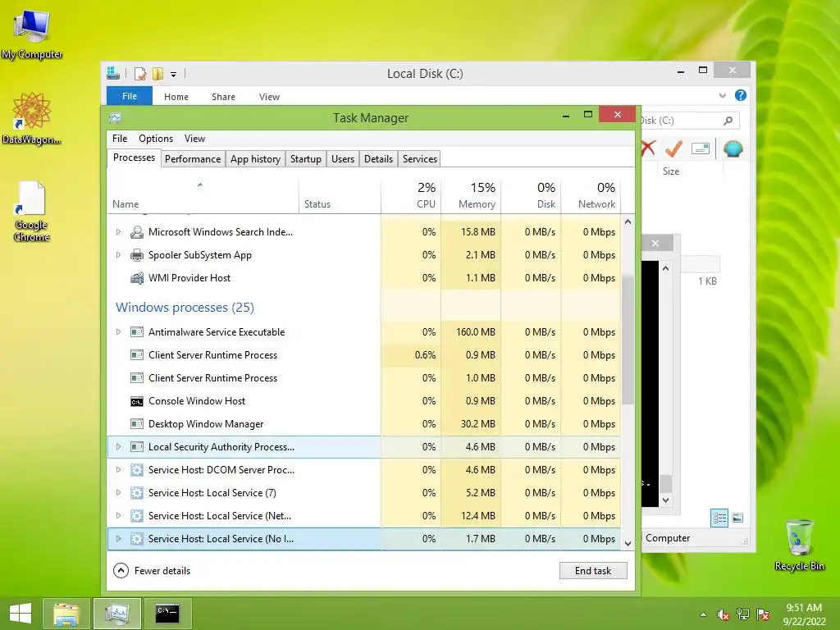Open Home ribbon tab in Explorer

pyautogui.click(x=176, y=97)
